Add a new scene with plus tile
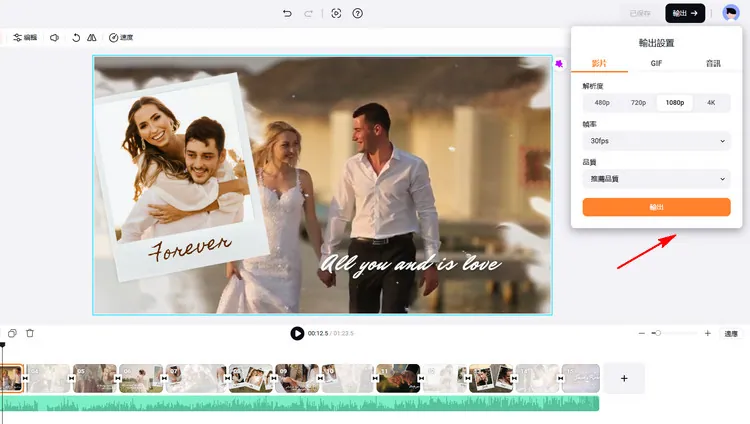The width and height of the screenshot is (750, 424). (624, 379)
